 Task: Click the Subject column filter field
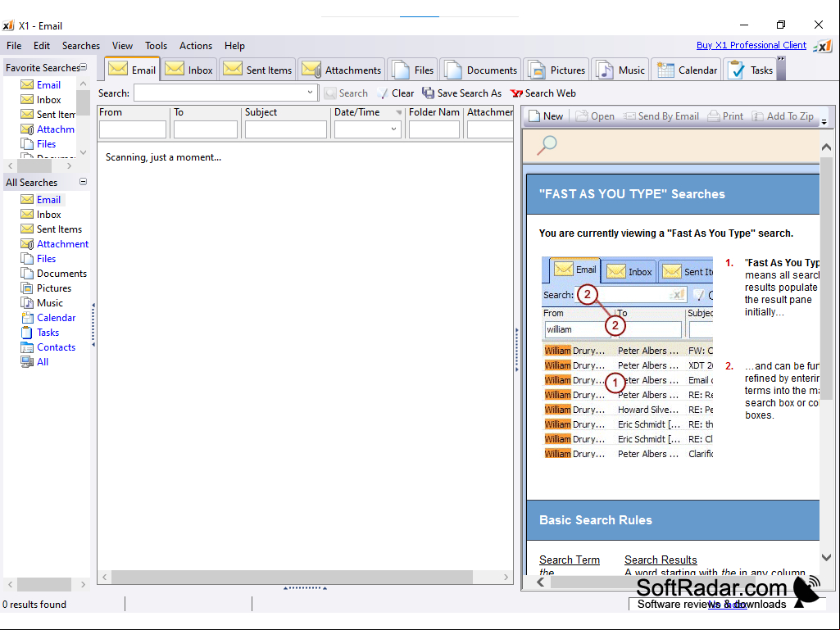(x=285, y=129)
